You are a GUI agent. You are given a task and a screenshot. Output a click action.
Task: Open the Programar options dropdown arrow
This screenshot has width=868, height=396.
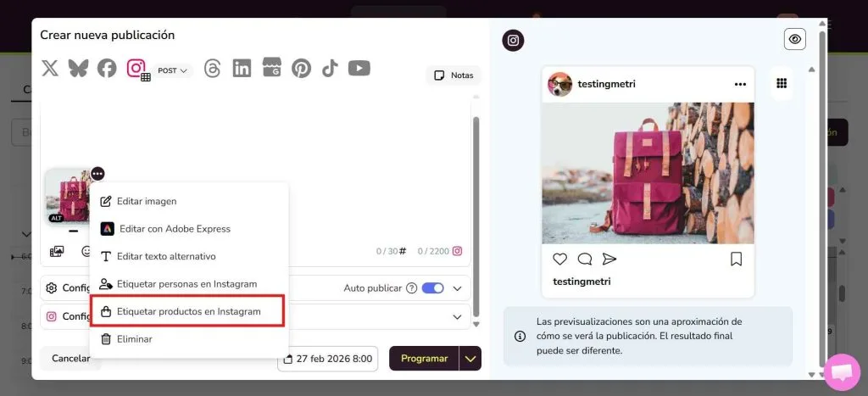470,359
